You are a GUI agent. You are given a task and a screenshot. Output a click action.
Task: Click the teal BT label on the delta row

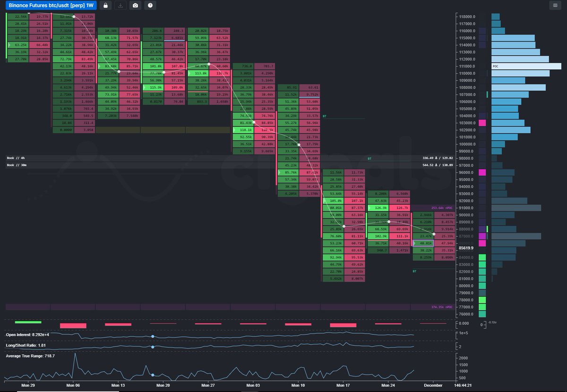coord(370,157)
